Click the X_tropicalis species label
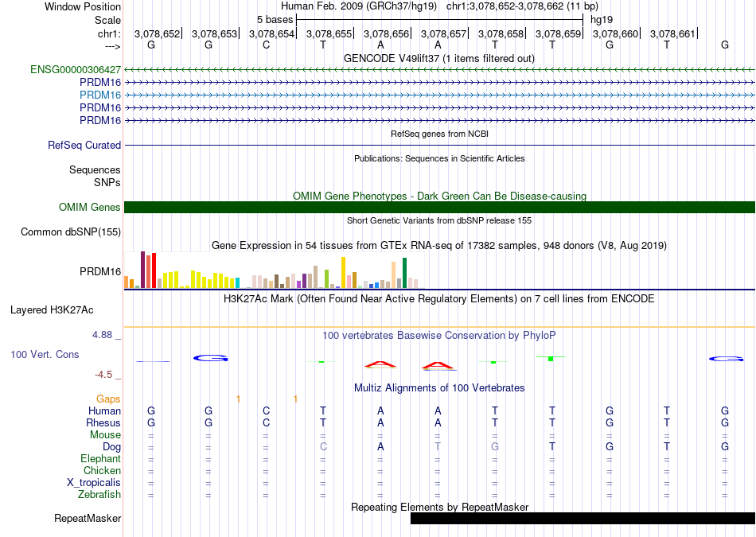The image size is (756, 537). [x=94, y=483]
